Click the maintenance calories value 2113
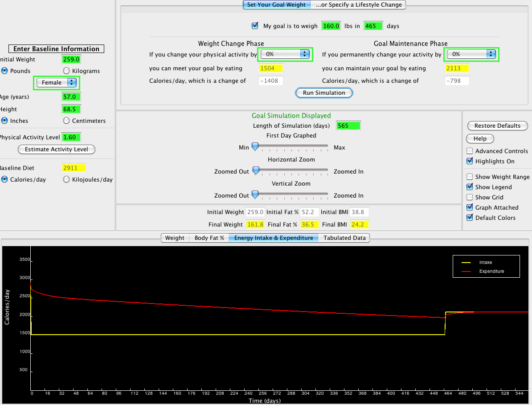The width and height of the screenshot is (532, 405). click(x=457, y=68)
